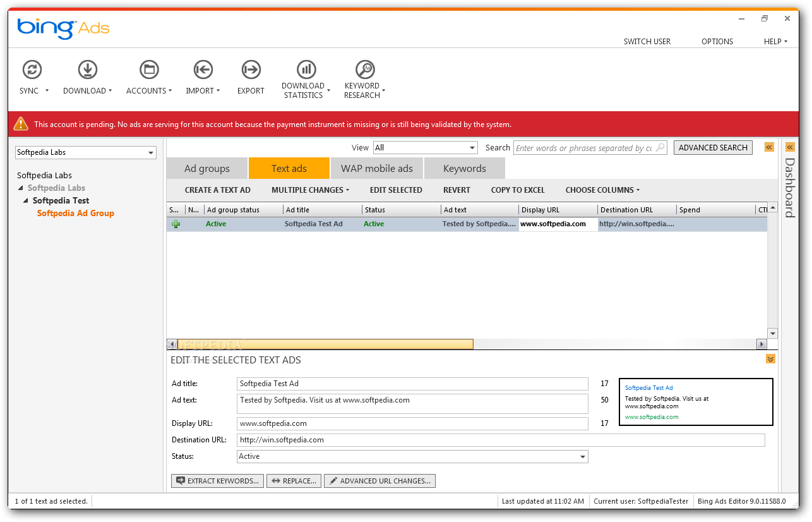Click the Replace button
812x522 pixels.
tap(294, 481)
